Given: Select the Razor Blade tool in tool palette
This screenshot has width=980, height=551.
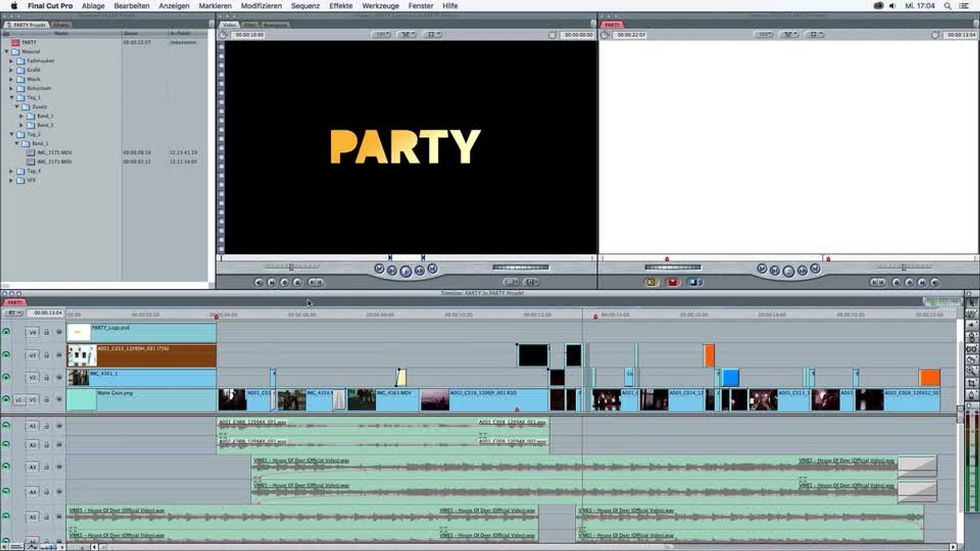Looking at the screenshot, I should click(x=971, y=360).
